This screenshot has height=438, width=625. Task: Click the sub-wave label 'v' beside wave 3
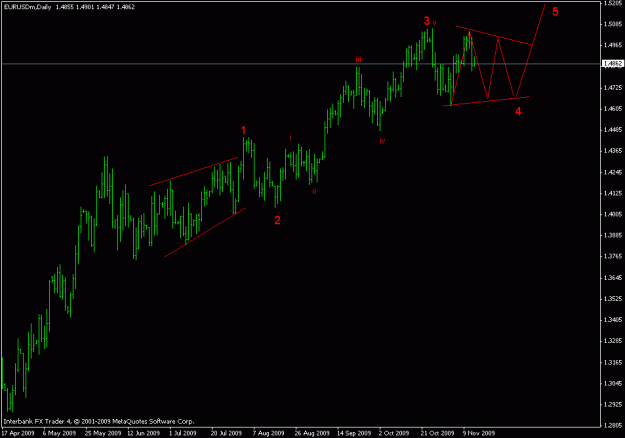tap(434, 23)
